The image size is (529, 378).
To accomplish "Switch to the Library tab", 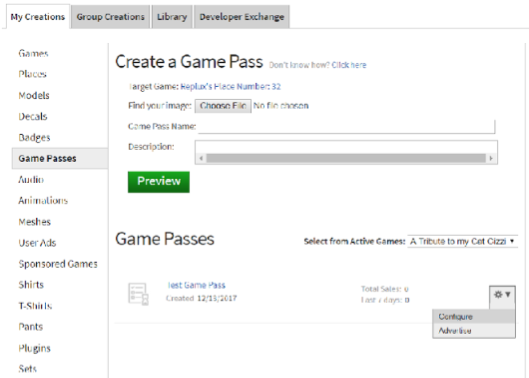I will 172,17.
